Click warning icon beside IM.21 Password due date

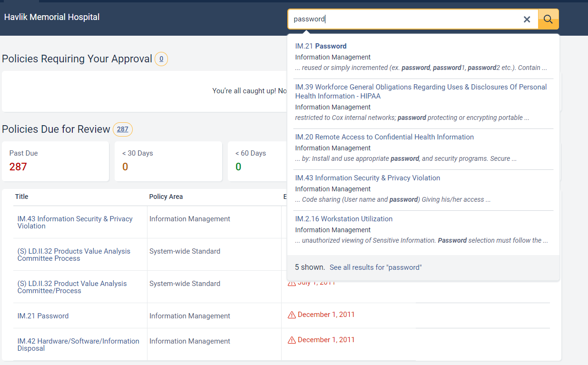click(x=292, y=315)
